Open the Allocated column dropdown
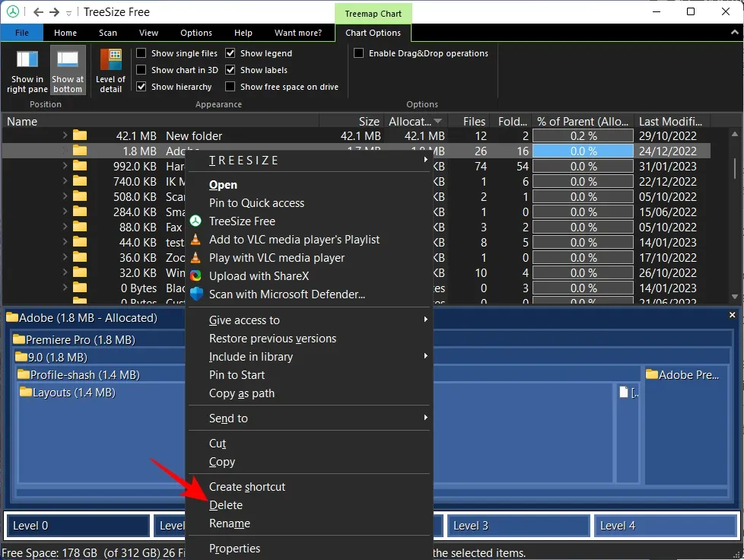This screenshot has height=560, width=744. (x=437, y=120)
